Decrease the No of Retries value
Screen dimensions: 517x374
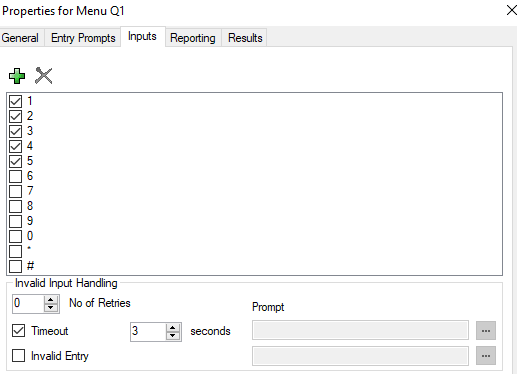coord(51,308)
